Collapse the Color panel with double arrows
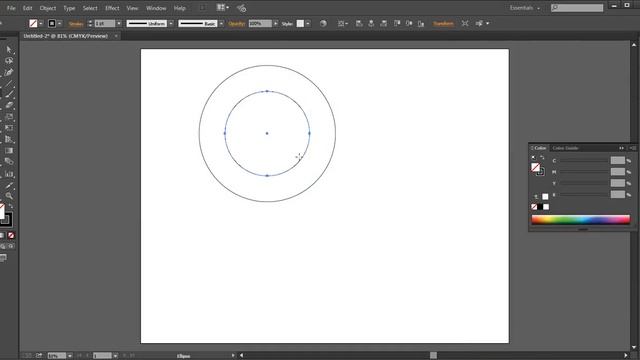The image size is (640, 360). click(x=621, y=148)
